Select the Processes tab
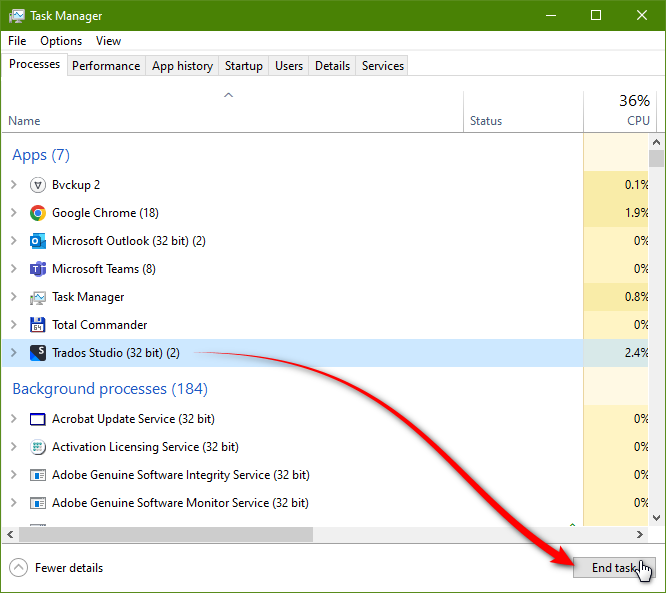 pos(34,64)
